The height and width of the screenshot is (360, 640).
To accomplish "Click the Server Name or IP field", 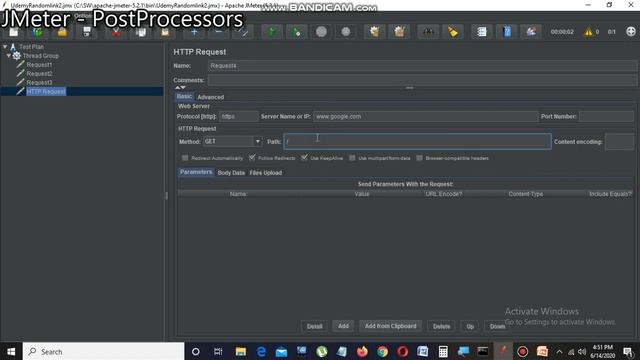I will 426,116.
